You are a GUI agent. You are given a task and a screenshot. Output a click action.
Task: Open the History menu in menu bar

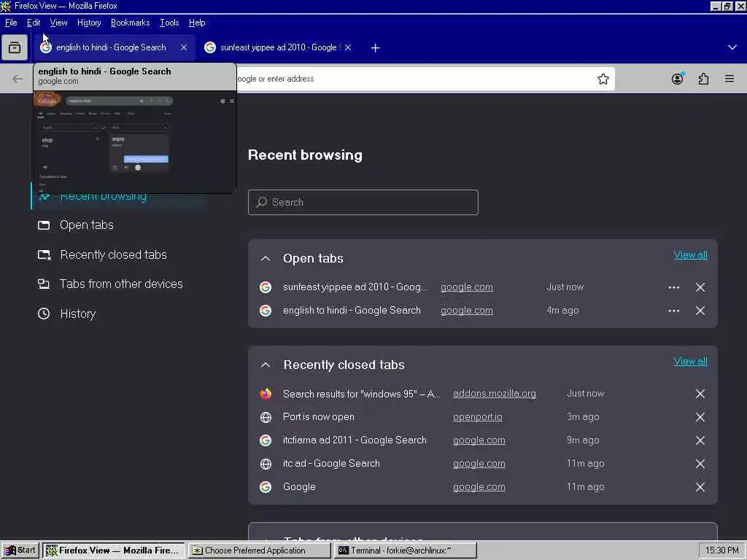[x=89, y=23]
